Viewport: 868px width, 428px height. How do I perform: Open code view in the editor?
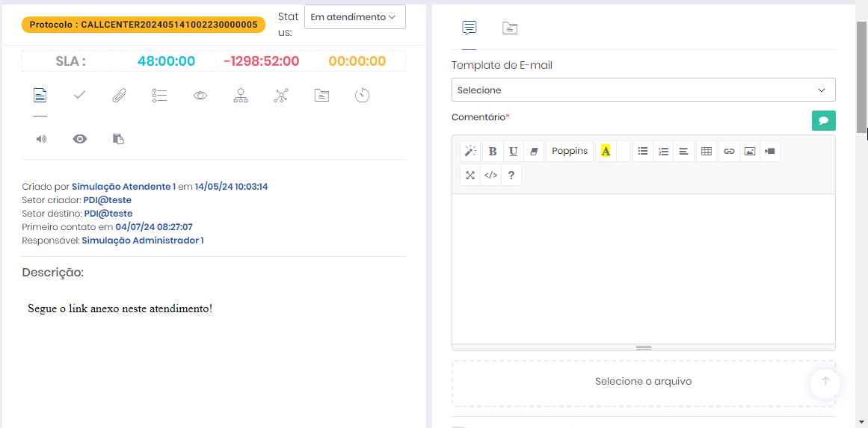[x=490, y=176]
